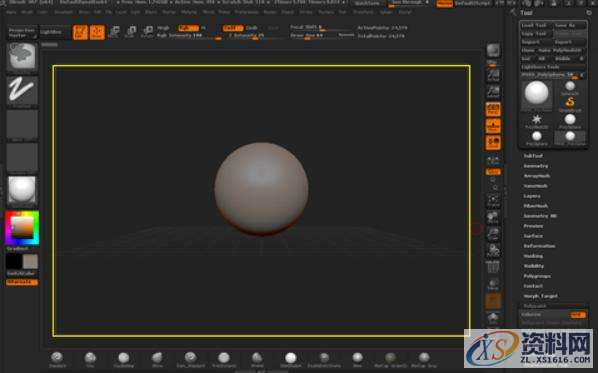Open the empty Alpha slot
The image size is (598, 373).
[22, 124]
